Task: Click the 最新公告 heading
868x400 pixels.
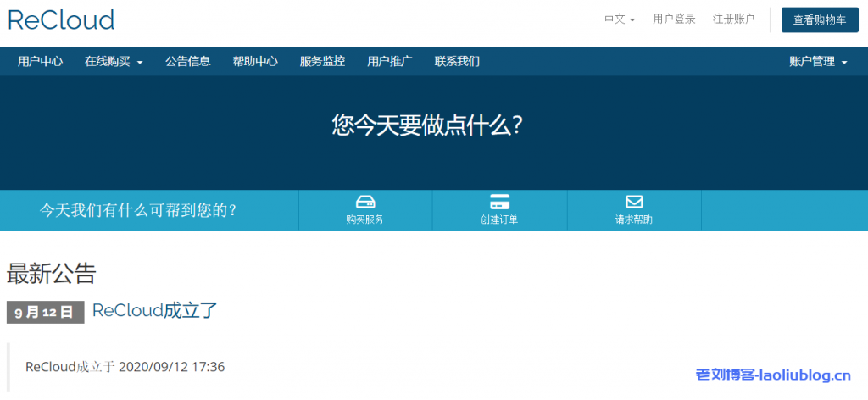Action: tap(52, 274)
